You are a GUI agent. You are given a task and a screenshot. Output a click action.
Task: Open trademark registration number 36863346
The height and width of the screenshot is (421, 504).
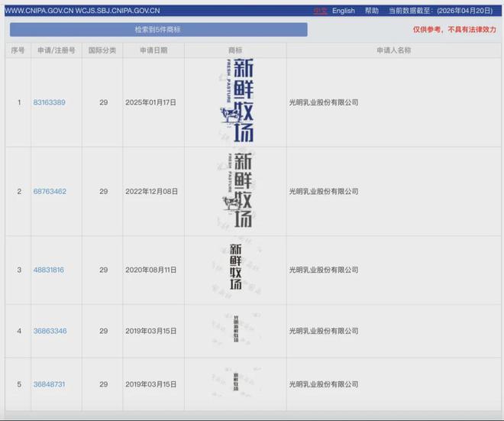[x=50, y=331]
